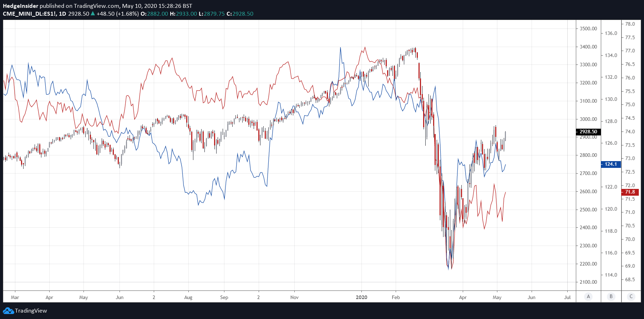Image resolution: width=644 pixels, height=319 pixels.
Task: Click the blue 124.1 price label
Action: 611,164
